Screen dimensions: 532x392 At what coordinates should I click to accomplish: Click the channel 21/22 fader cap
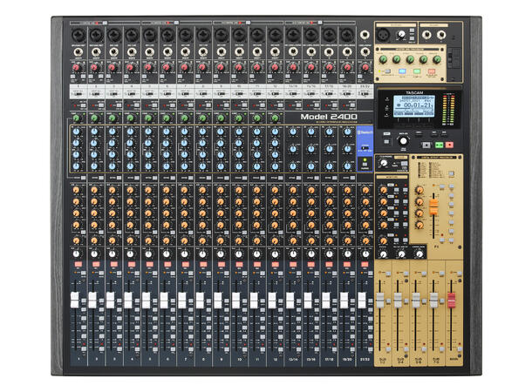click(x=362, y=300)
